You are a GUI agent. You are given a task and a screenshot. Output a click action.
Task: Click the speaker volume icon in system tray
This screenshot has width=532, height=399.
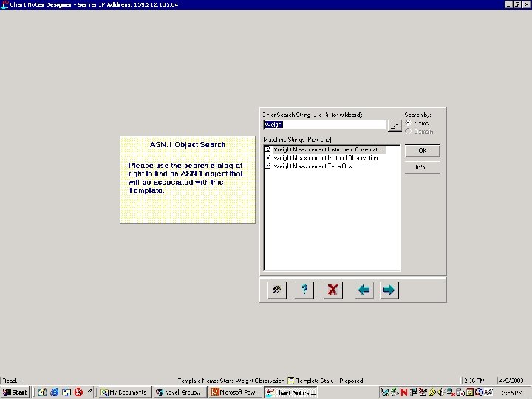coord(441,392)
